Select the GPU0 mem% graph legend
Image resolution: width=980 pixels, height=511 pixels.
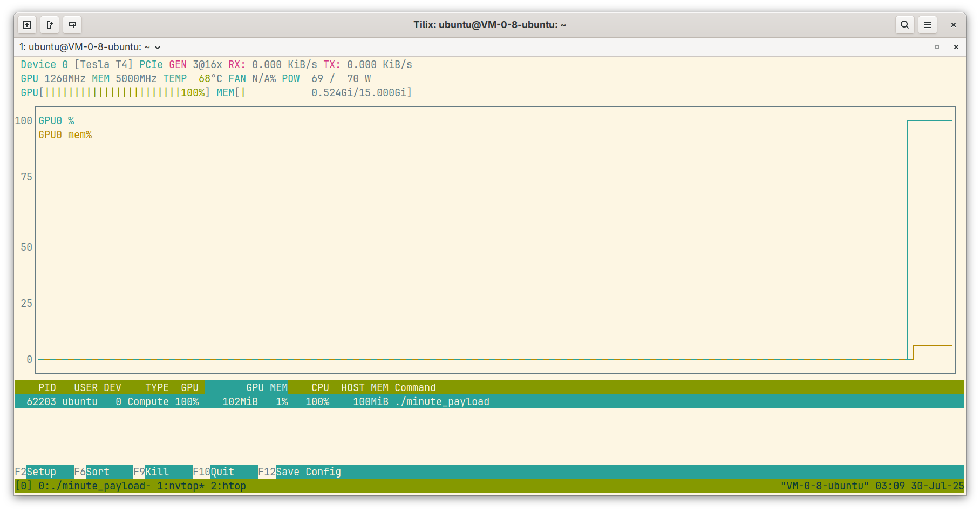coord(65,135)
